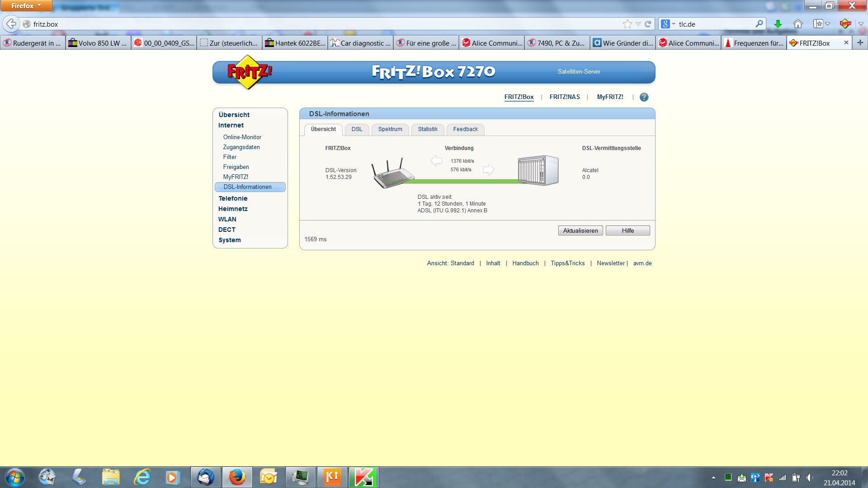Switch to the Statistik tab
This screenshot has width=868, height=488.
(427, 129)
